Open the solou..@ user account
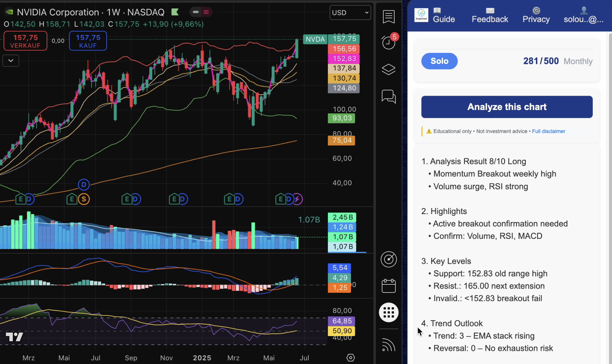This screenshot has width=612, height=364. tap(583, 15)
